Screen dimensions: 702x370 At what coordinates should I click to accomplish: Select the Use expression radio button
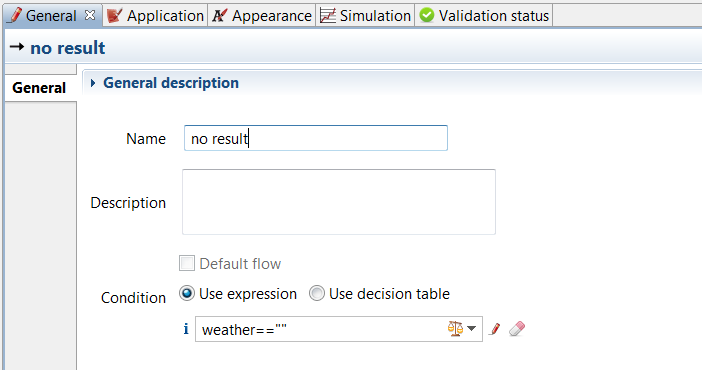[x=187, y=294]
